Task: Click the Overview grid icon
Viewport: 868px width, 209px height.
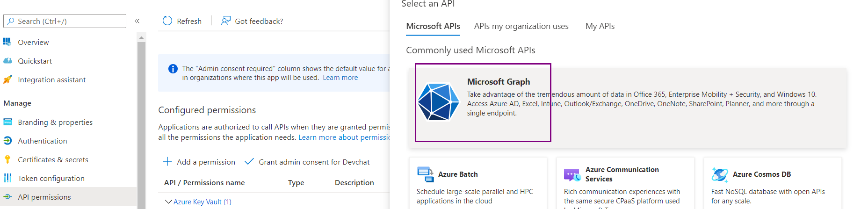Action: point(7,42)
